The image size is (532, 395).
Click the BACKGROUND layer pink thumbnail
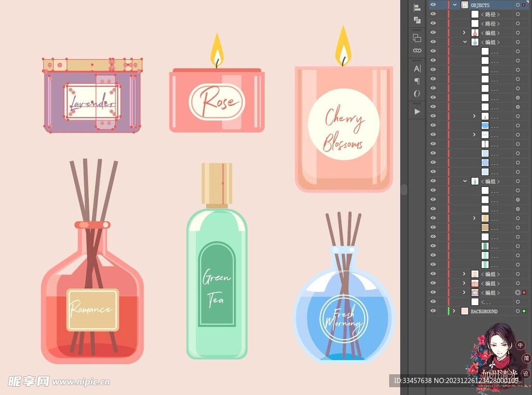click(464, 311)
